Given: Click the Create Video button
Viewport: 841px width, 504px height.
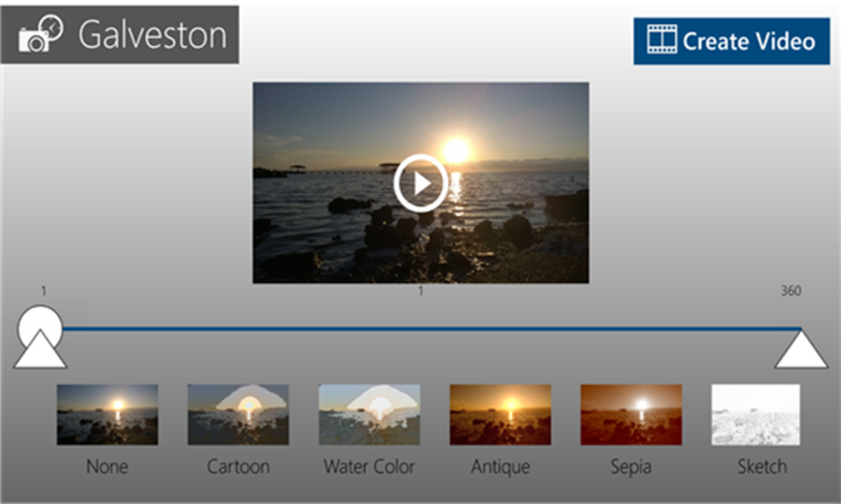Looking at the screenshot, I should pos(732,39).
